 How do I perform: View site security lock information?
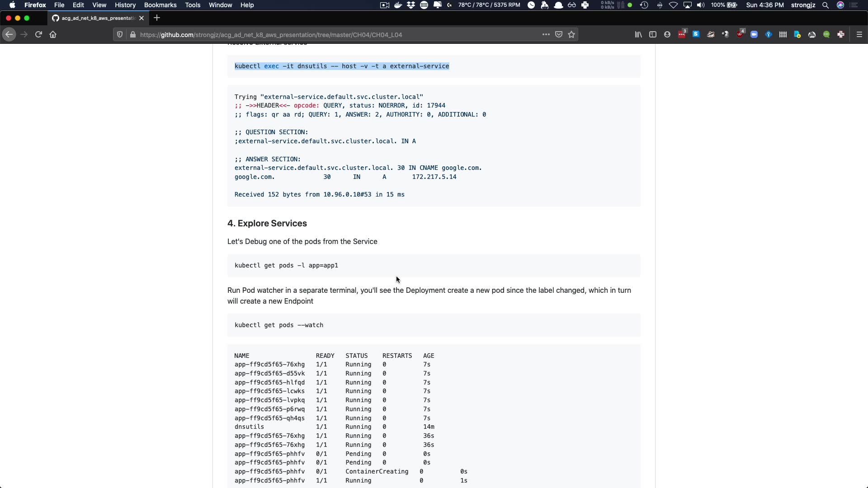point(132,34)
